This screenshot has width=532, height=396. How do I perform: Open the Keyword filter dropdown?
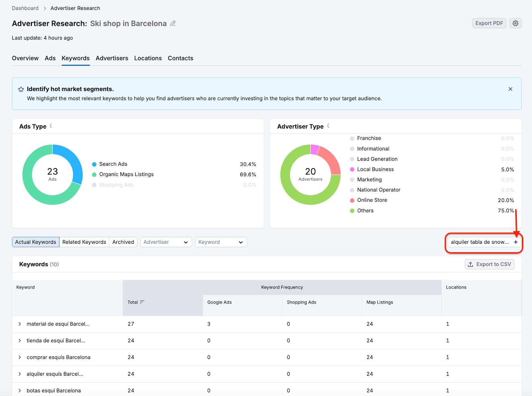[221, 242]
